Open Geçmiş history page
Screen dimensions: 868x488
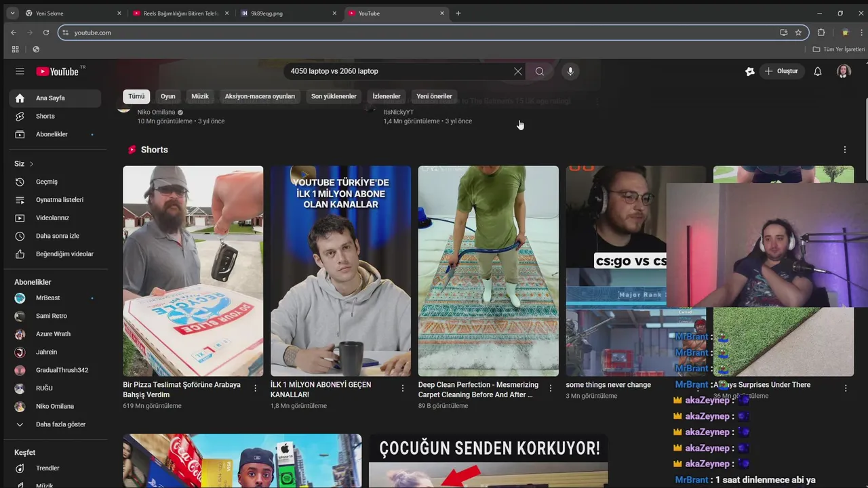pos(54,182)
